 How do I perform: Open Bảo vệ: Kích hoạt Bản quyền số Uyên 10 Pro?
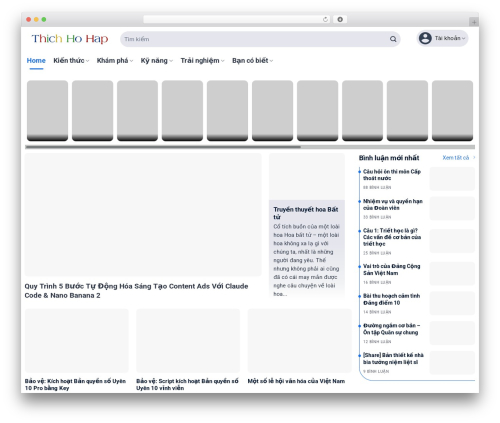[75, 384]
